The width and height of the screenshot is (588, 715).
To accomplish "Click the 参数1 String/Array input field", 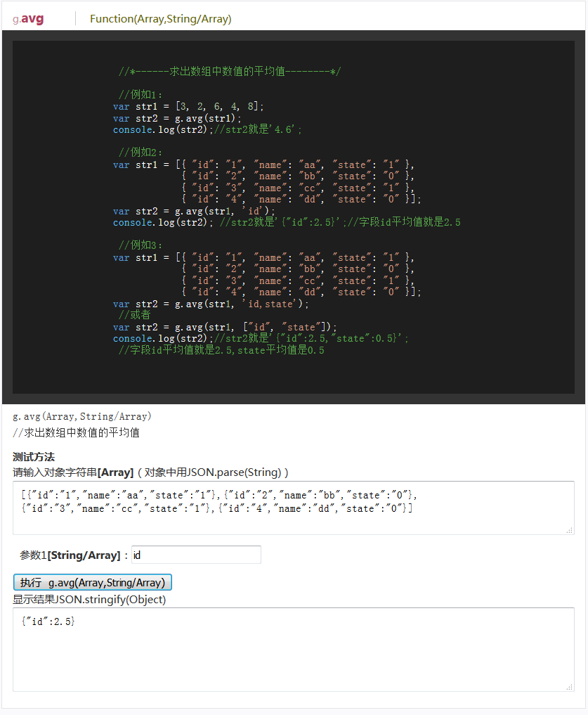I will pyautogui.click(x=196, y=555).
